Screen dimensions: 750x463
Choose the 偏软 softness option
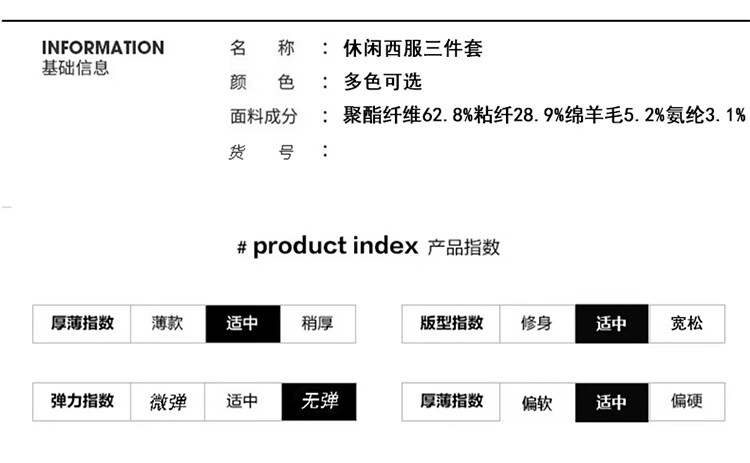[x=537, y=402]
